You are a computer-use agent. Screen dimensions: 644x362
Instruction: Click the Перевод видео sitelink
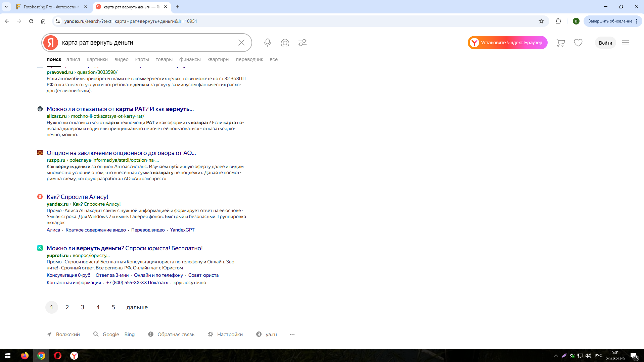[148, 230]
